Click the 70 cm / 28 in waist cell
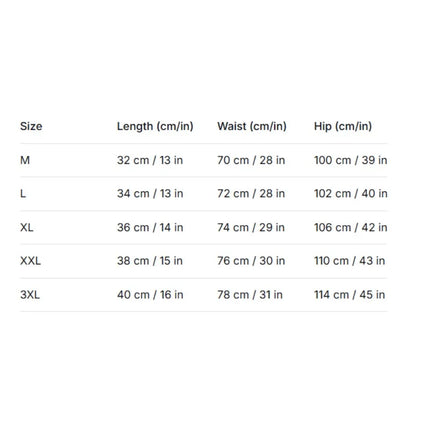The image size is (430, 430). pyautogui.click(x=251, y=160)
